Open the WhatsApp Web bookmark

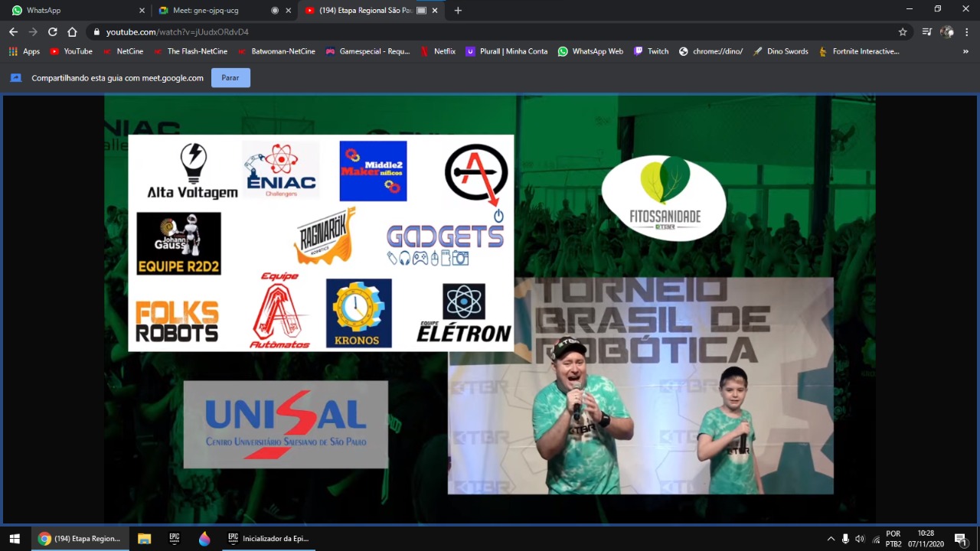coord(590,51)
